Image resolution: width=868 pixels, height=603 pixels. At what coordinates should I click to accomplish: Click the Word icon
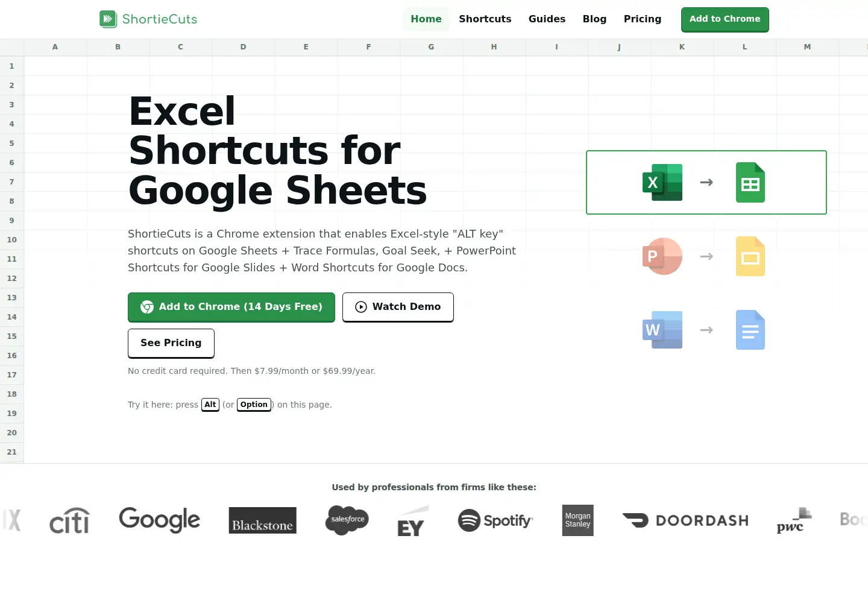click(662, 330)
